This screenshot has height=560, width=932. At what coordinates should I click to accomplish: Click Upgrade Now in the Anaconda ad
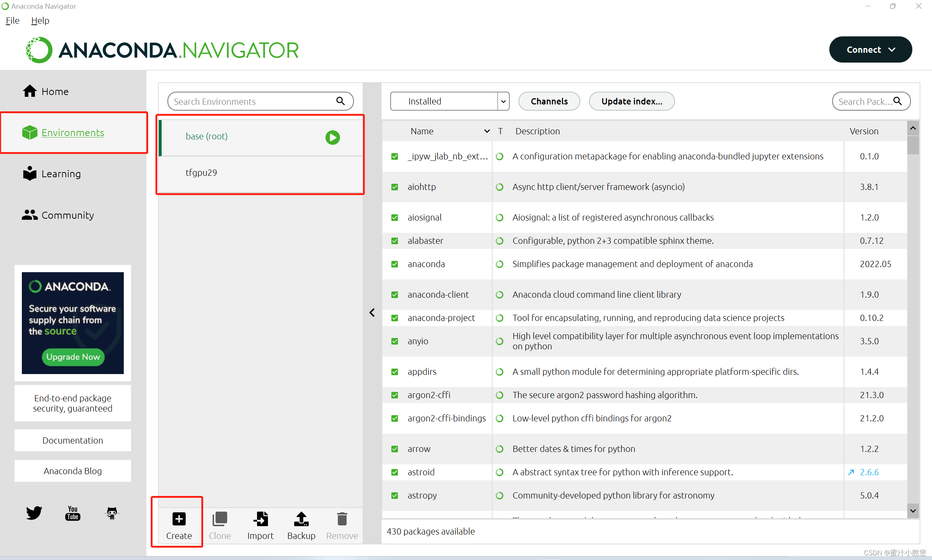(x=73, y=357)
